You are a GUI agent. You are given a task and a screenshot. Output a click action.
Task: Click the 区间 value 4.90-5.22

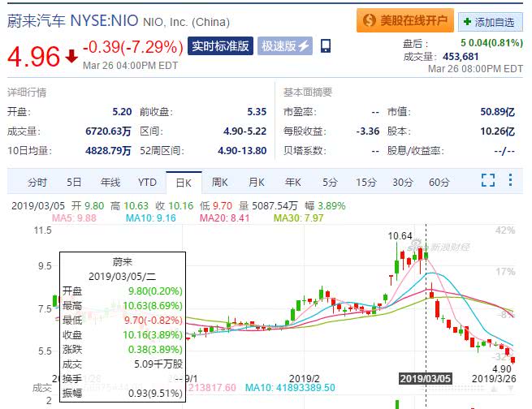coord(244,131)
